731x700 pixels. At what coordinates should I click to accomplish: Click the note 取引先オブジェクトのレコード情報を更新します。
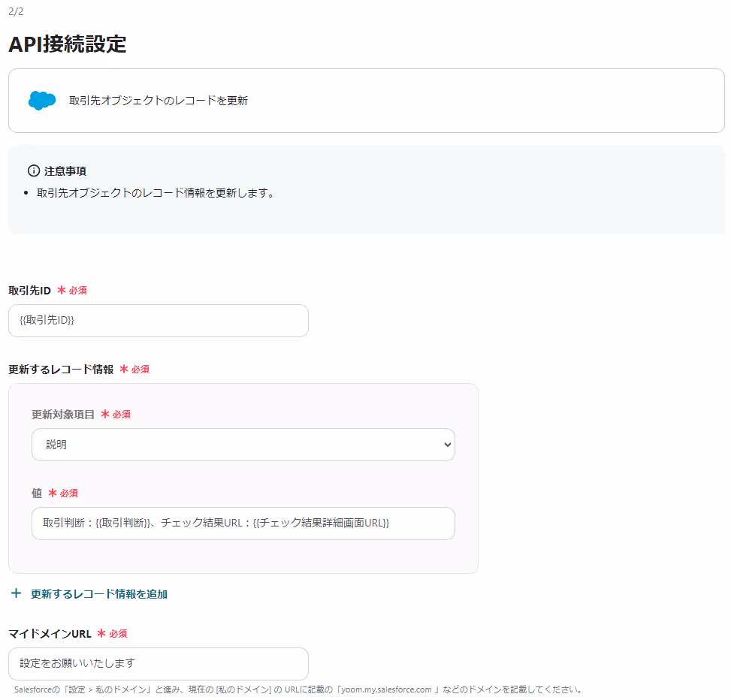pyautogui.click(x=156, y=192)
